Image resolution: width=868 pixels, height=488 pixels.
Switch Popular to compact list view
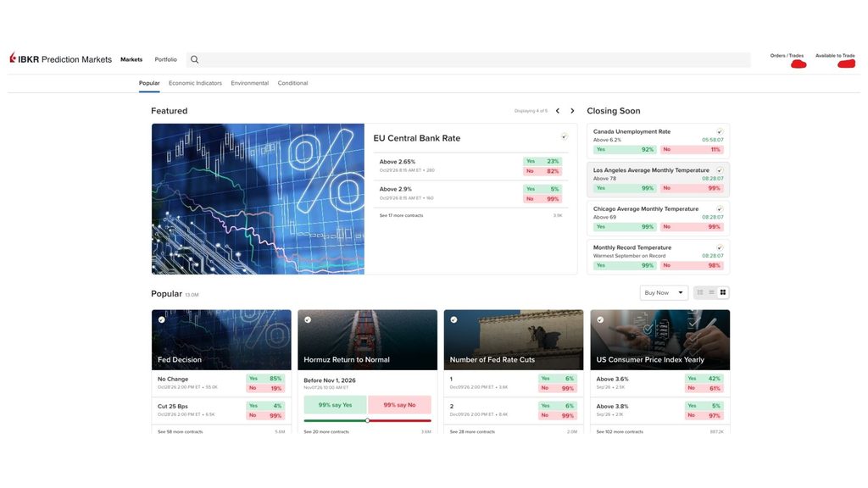click(711, 292)
